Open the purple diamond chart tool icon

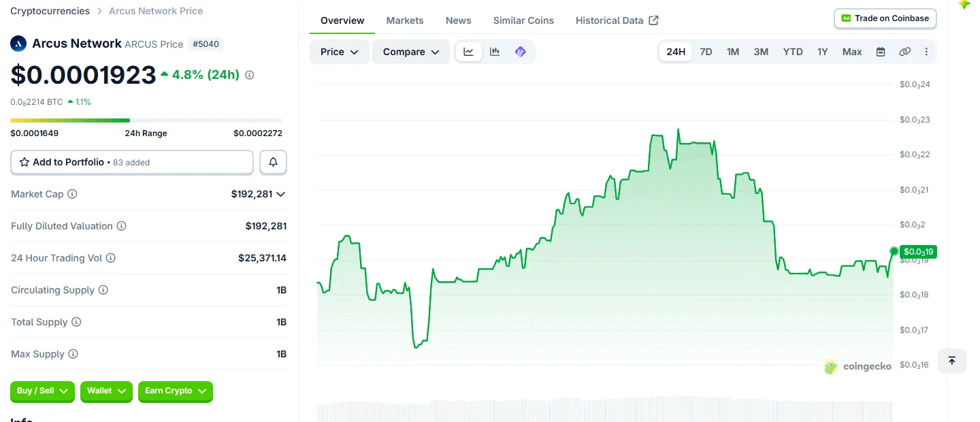pyautogui.click(x=521, y=52)
